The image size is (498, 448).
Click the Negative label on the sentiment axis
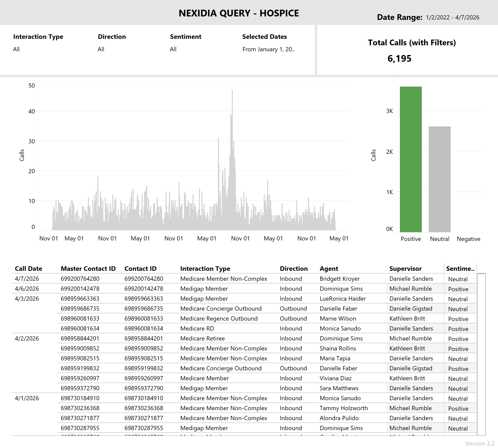468,239
